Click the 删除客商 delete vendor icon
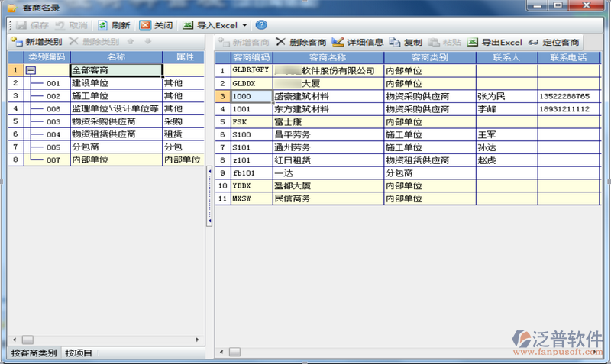The height and width of the screenshot is (364, 611). click(x=281, y=42)
